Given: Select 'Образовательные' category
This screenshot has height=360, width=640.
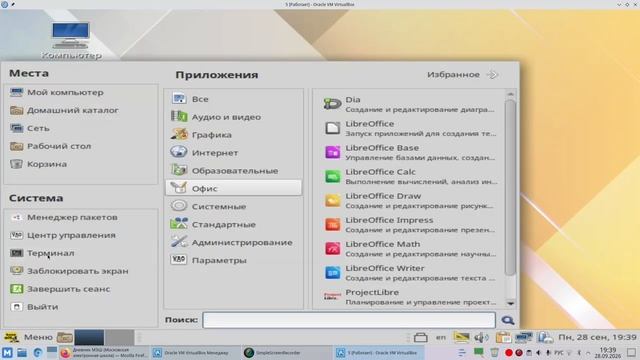Looking at the screenshot, I should [233, 171].
